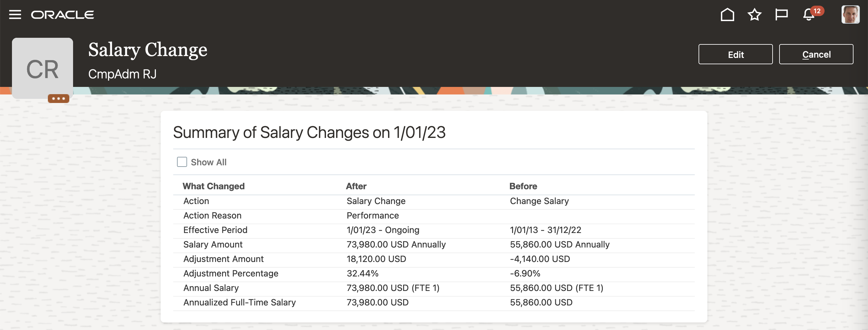Click the Cancel button
The image size is (868, 330).
[816, 54]
